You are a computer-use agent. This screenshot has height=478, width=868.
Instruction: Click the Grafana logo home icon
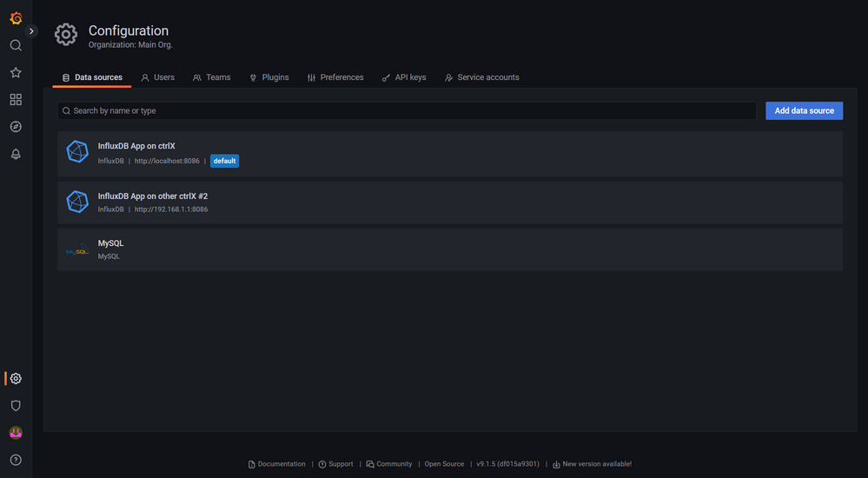click(16, 18)
